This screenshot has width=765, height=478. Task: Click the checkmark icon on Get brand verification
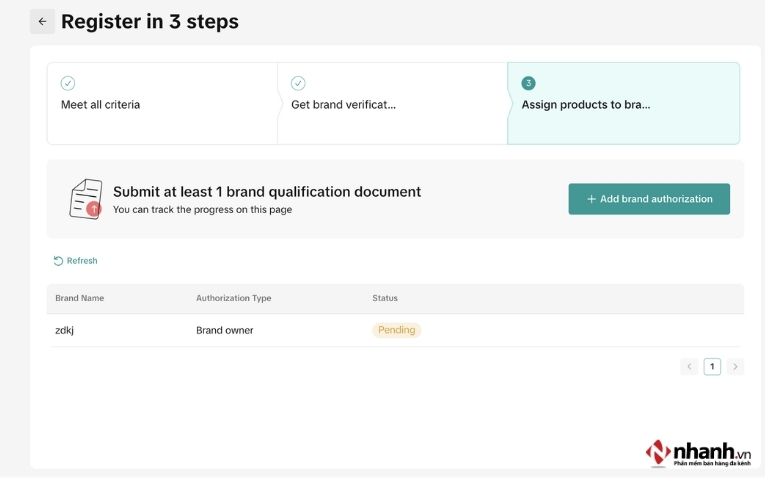(298, 83)
